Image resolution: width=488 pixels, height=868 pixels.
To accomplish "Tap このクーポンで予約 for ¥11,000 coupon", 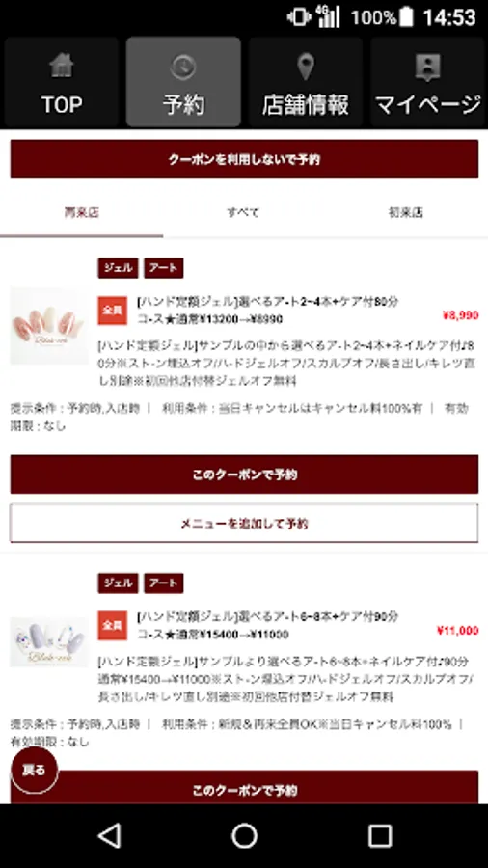I will tap(244, 787).
